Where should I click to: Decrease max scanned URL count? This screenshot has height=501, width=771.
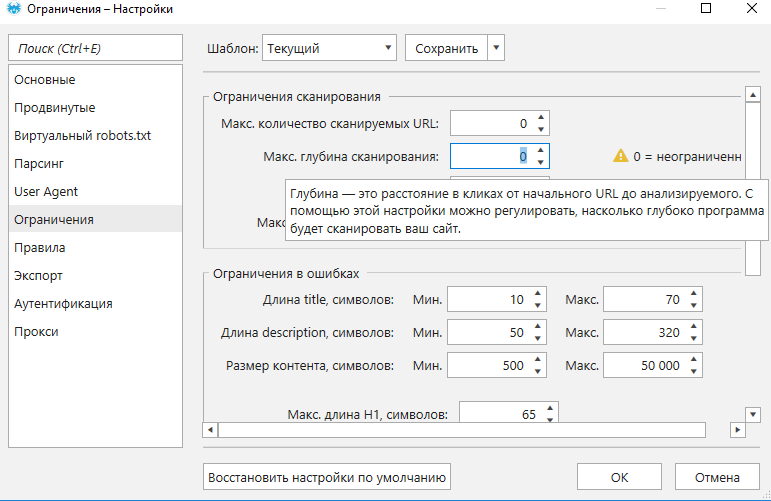click(x=541, y=129)
